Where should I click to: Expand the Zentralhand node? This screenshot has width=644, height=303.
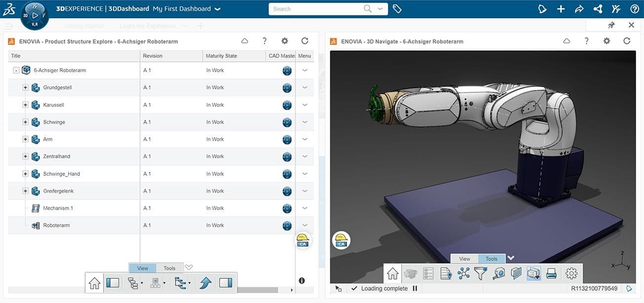tap(25, 156)
